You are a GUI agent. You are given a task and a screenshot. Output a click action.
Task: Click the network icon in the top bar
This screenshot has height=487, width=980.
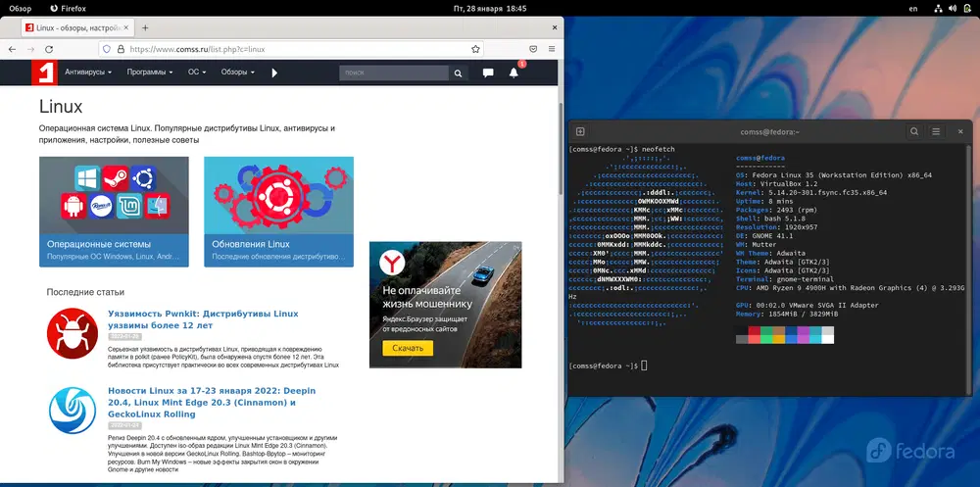[938, 9]
